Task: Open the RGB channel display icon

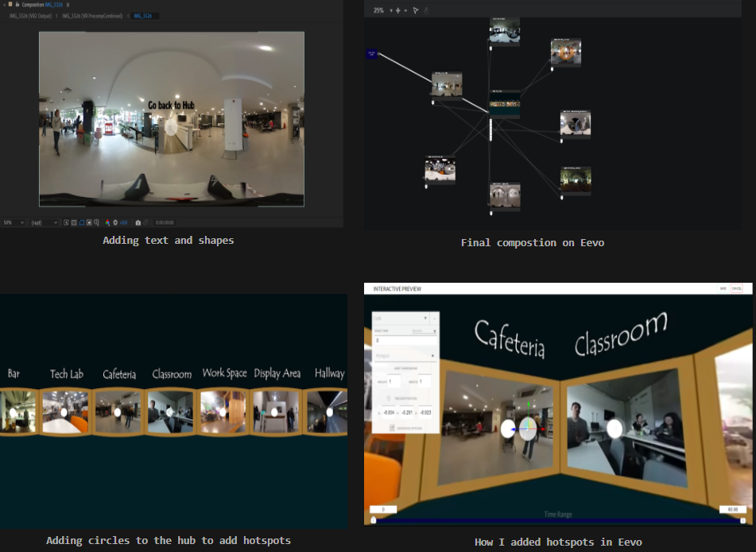Action: 107,222
